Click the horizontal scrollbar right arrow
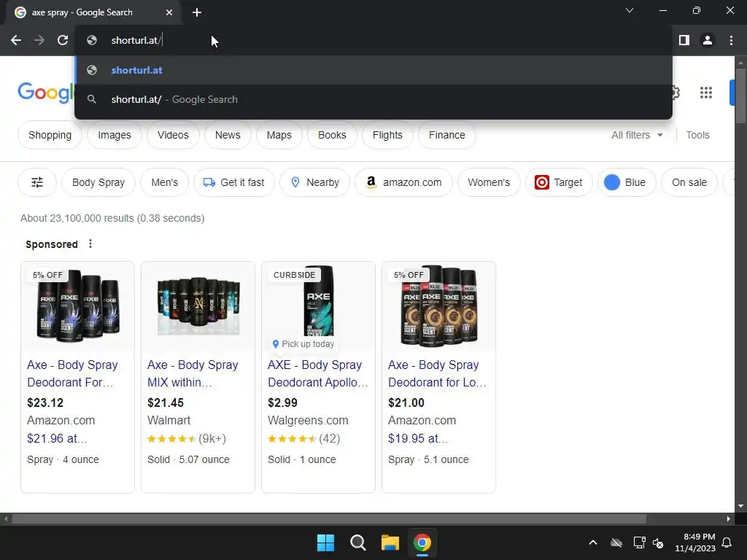747x560 pixels. click(x=729, y=518)
